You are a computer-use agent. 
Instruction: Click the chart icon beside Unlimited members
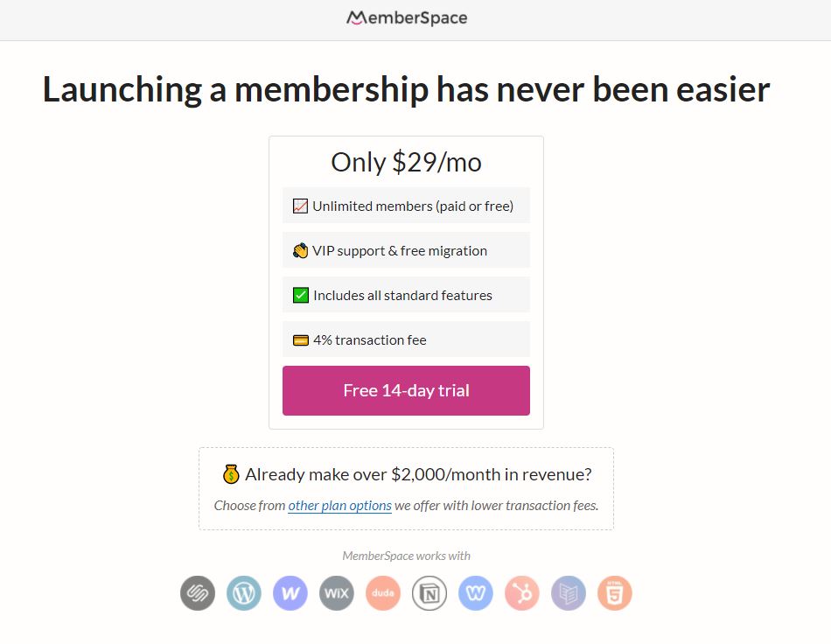coord(301,206)
